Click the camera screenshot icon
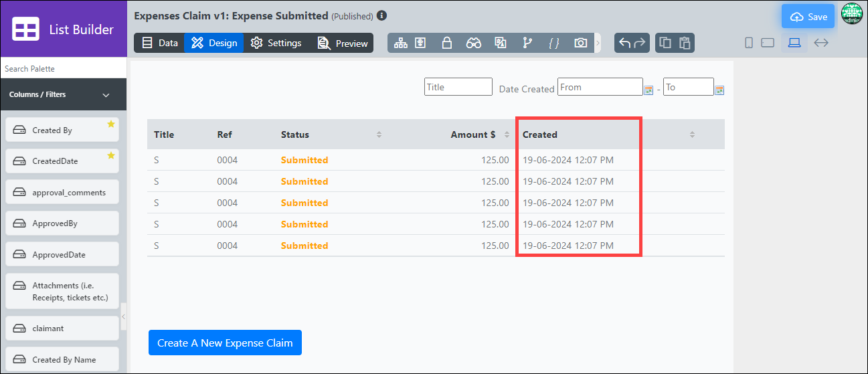The width and height of the screenshot is (868, 374). click(x=581, y=43)
